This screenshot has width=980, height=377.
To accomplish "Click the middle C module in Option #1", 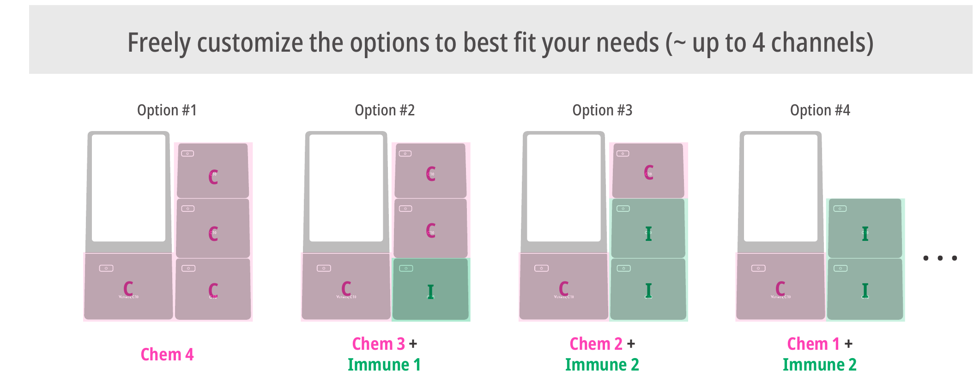I will (x=213, y=228).
